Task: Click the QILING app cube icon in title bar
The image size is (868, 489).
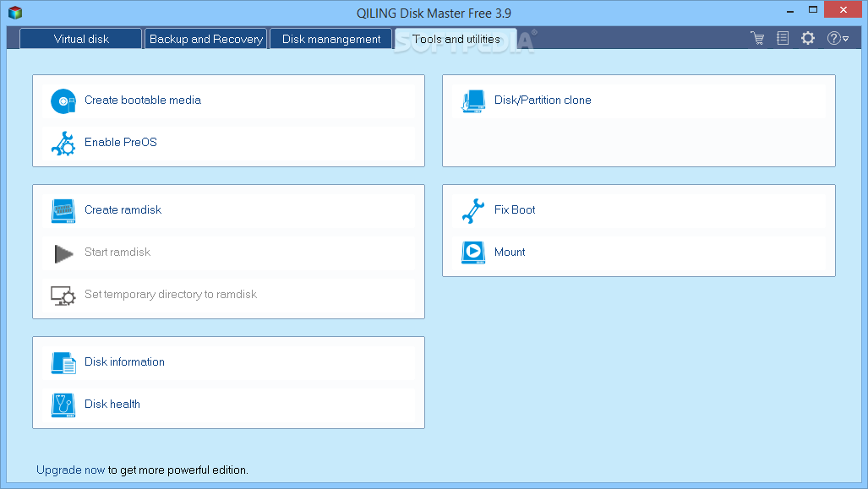Action: pyautogui.click(x=15, y=12)
